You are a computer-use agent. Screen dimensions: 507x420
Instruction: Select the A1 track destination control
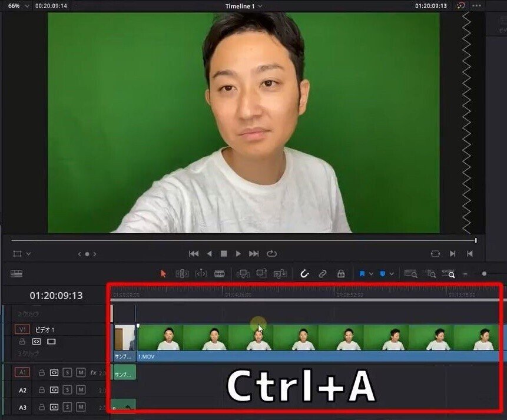(x=22, y=372)
